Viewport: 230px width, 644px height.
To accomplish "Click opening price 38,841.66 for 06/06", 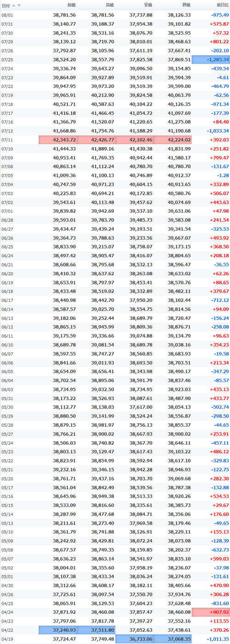I will pyautogui.click(x=64, y=363).
